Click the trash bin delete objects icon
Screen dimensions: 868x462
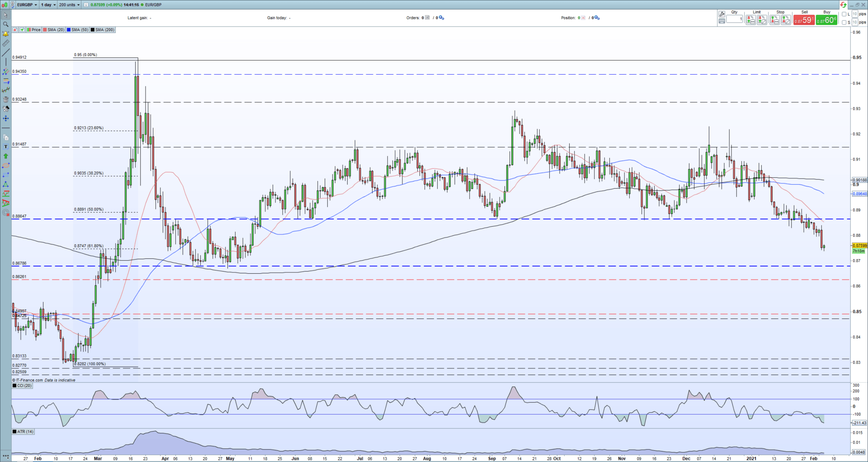tap(5, 100)
